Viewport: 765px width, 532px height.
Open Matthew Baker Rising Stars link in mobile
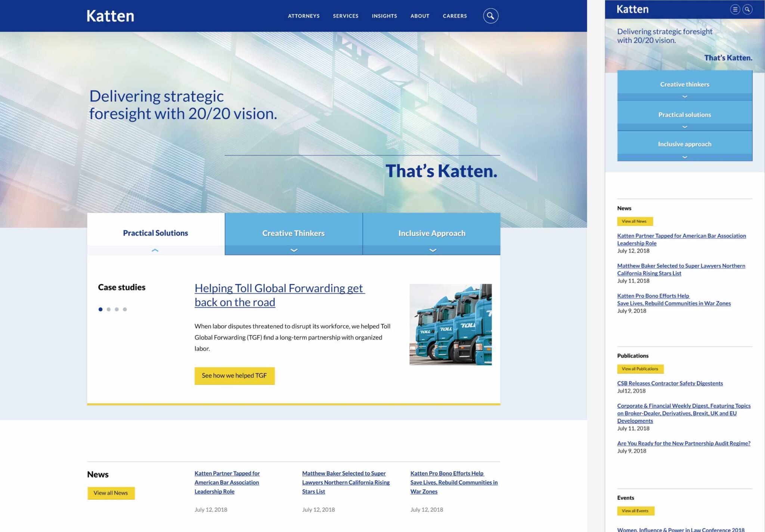point(681,270)
